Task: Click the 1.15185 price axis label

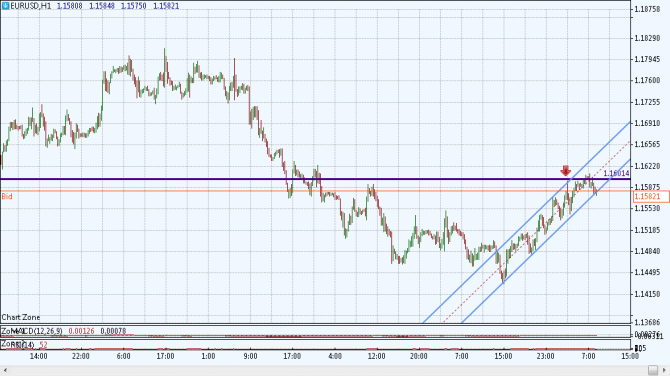Action: pyautogui.click(x=648, y=230)
